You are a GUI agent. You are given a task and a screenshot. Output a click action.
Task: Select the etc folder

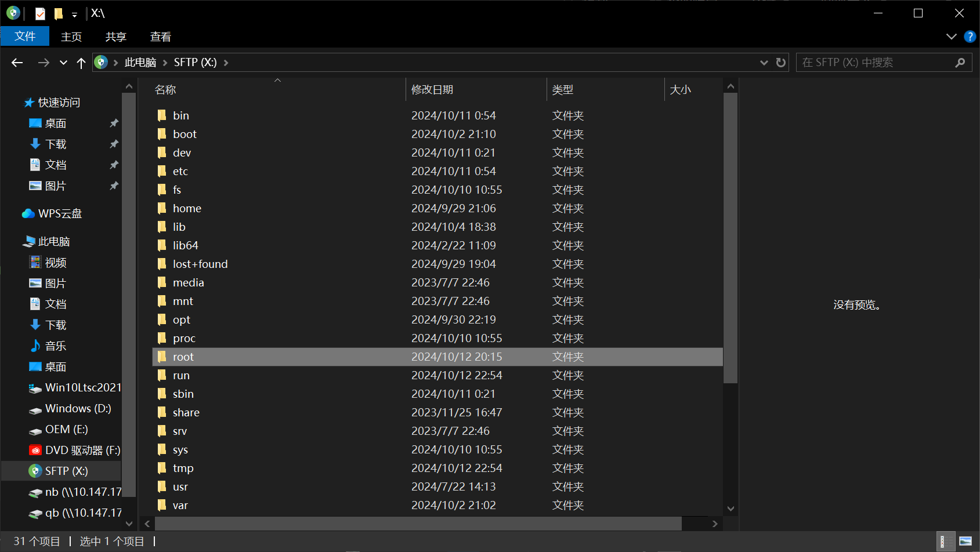[180, 171]
